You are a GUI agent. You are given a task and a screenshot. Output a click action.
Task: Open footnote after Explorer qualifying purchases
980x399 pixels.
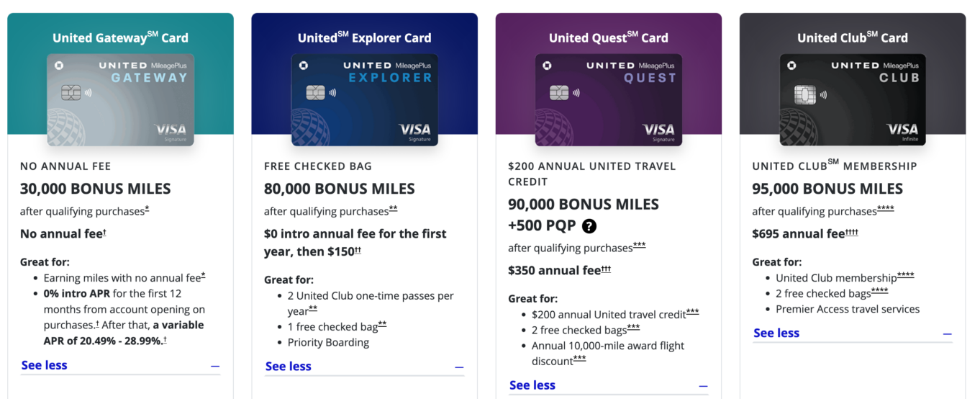point(393,209)
